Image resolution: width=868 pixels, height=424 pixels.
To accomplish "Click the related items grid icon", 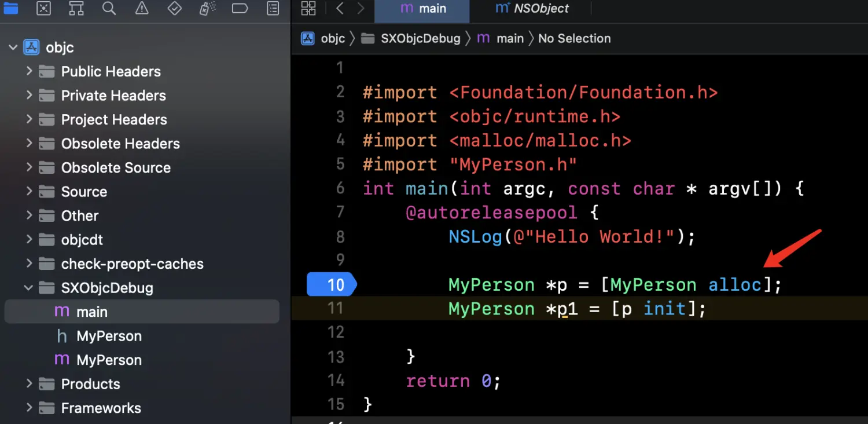I will click(309, 8).
